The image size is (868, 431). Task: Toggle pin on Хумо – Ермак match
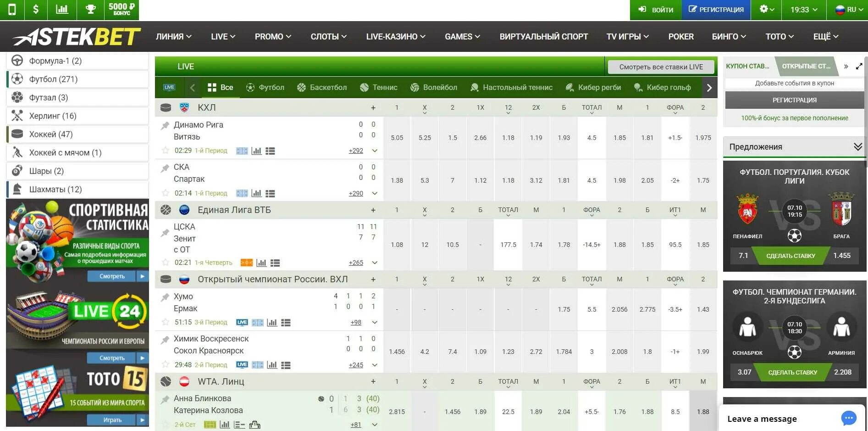point(165,297)
